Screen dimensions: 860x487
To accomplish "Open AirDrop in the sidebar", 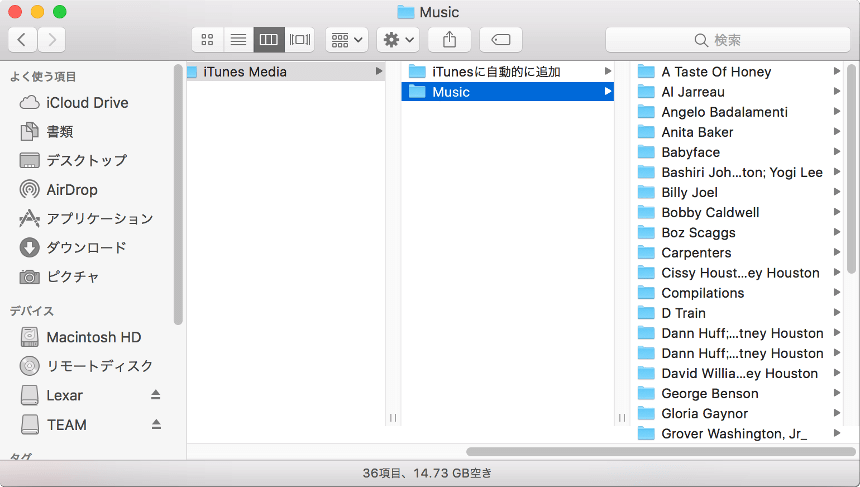I will pyautogui.click(x=71, y=190).
